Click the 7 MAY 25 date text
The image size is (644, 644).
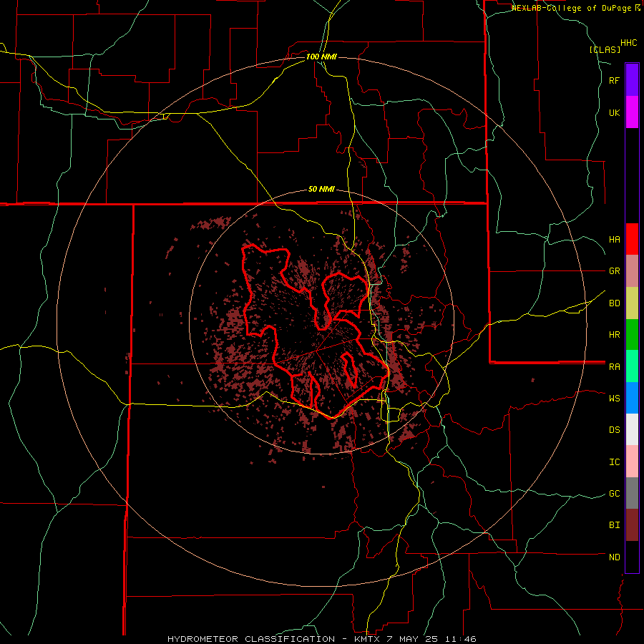(x=413, y=639)
